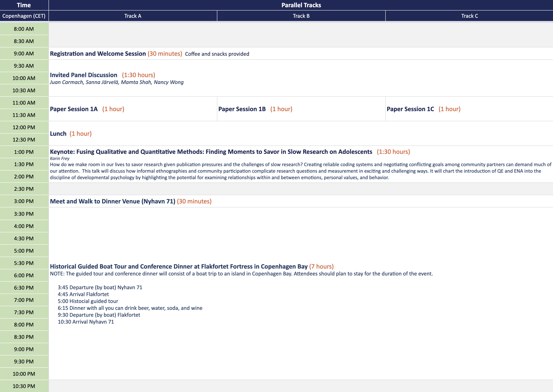
Task: Select the 10:30 AM time cell
Action: 24,90
